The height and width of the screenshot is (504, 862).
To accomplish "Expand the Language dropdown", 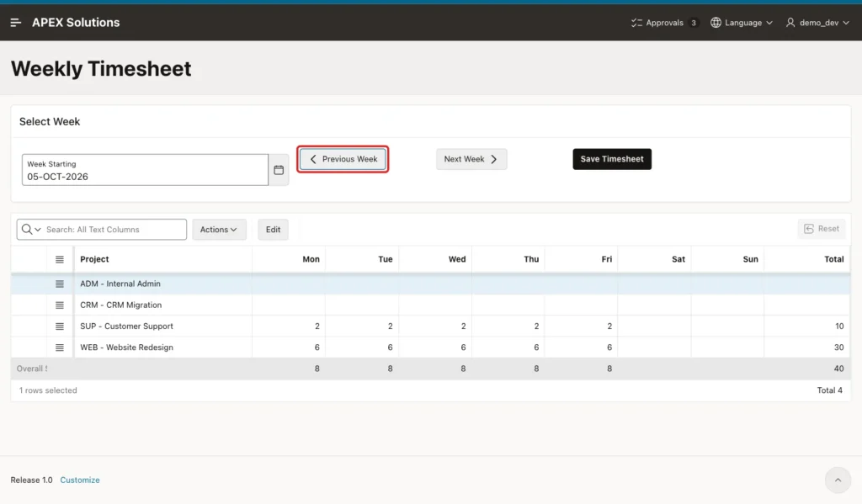I will point(742,23).
